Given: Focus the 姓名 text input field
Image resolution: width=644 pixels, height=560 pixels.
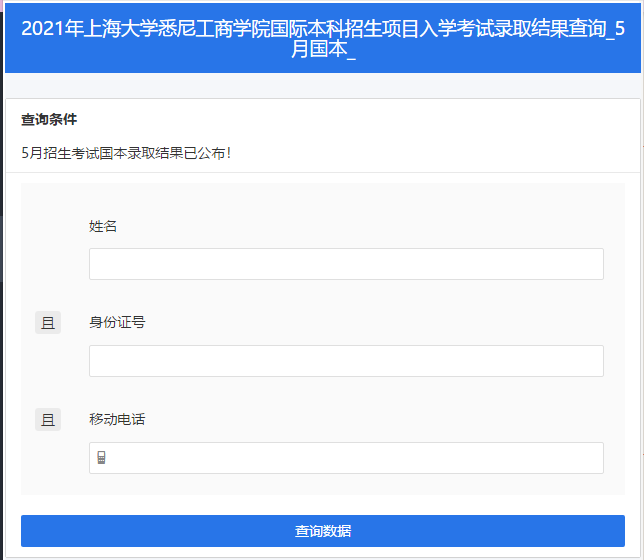Looking at the screenshot, I should (346, 264).
